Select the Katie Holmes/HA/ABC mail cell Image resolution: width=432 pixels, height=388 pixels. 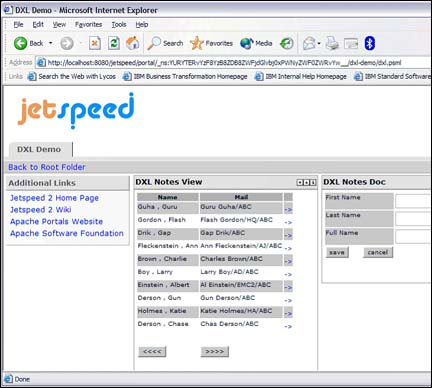(241, 312)
